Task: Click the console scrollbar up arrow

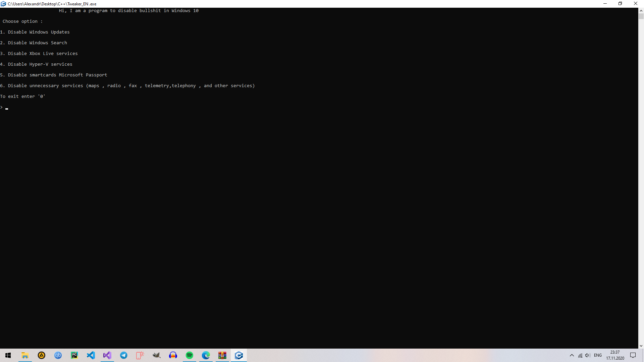Action: [641, 10]
